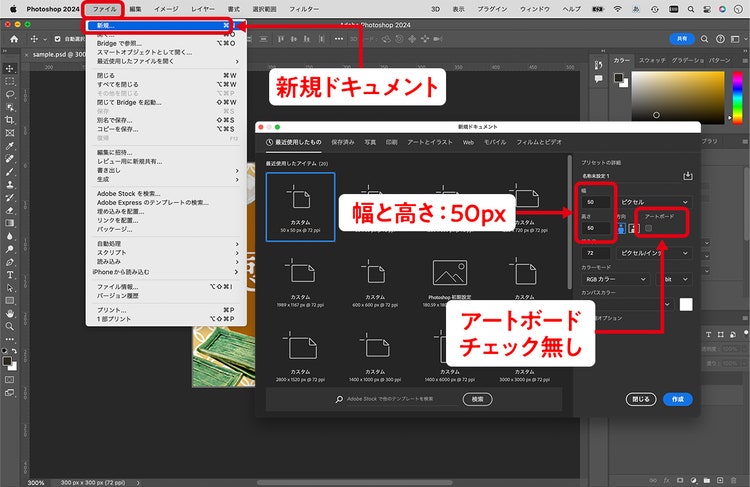Toggle the Artboard checkbox

click(x=649, y=228)
